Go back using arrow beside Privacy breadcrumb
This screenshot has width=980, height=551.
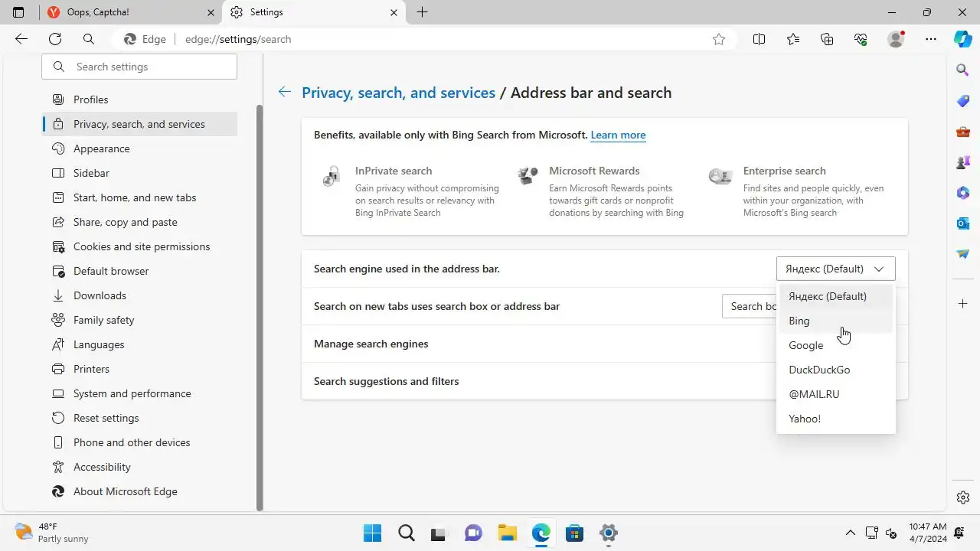tap(285, 92)
